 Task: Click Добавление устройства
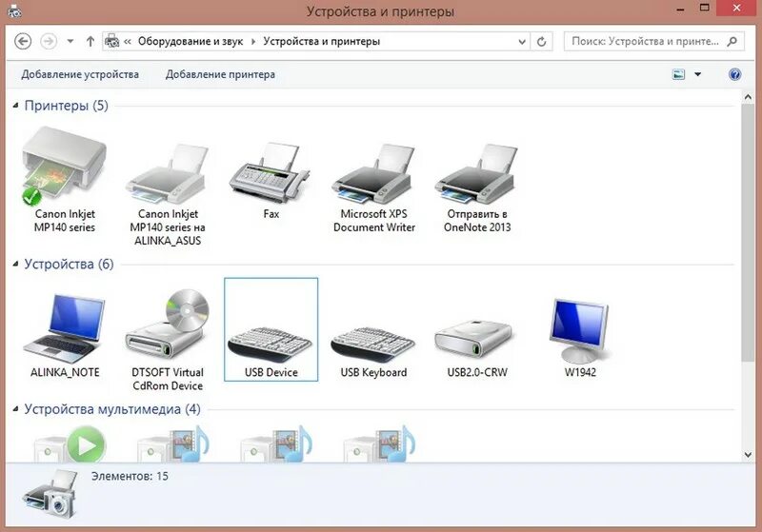[80, 74]
